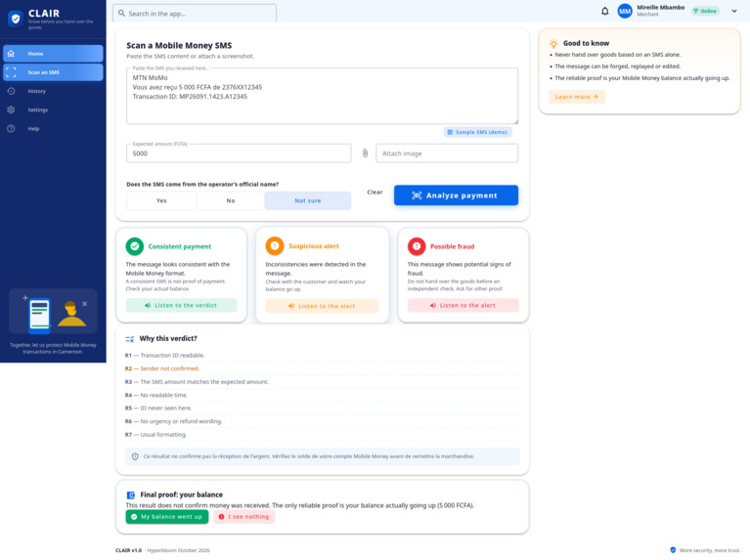Click the sidebar phone illustration
Image resolution: width=750 pixels, height=560 pixels.
pyautogui.click(x=39, y=315)
